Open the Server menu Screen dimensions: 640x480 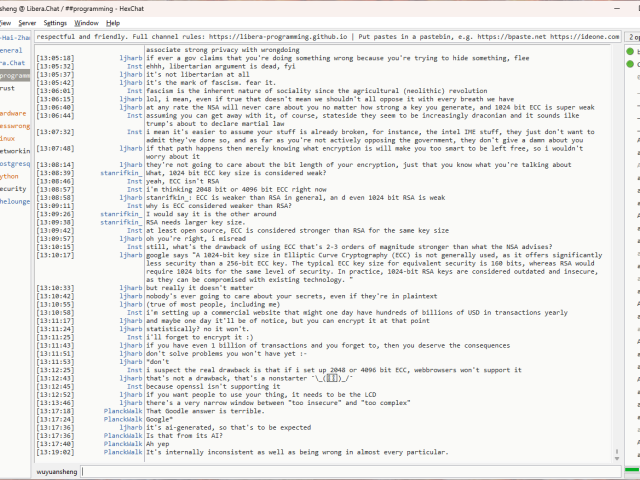27,22
